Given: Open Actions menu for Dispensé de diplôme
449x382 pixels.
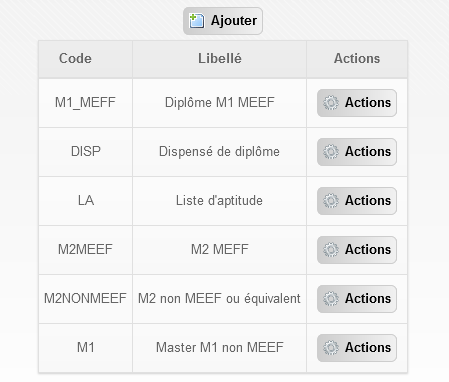Looking at the screenshot, I should pos(357,152).
